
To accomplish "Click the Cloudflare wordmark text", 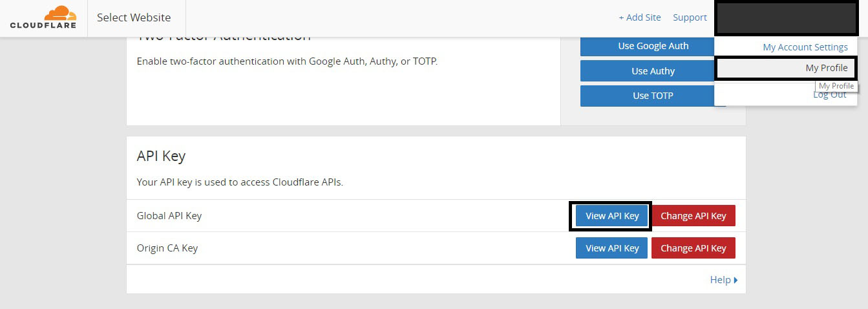I will pos(43,26).
